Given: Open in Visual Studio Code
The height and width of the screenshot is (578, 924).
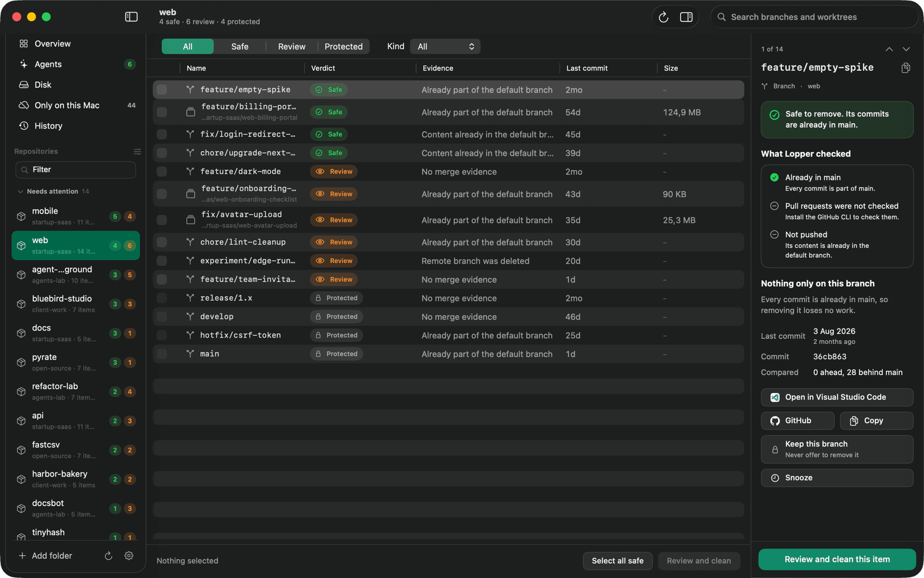Looking at the screenshot, I should click(837, 397).
